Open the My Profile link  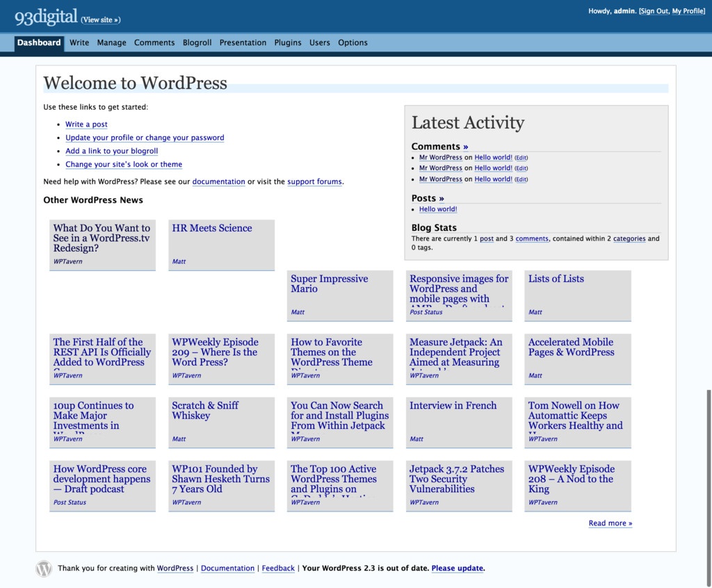688,11
